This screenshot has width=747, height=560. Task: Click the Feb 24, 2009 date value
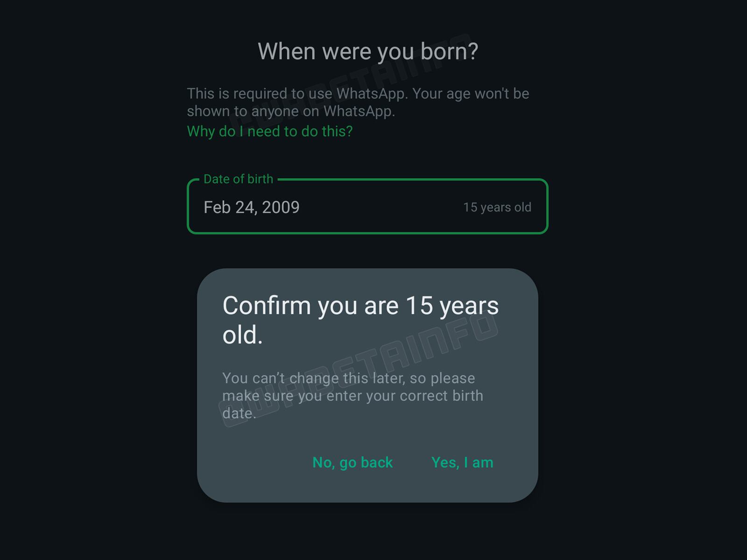click(252, 207)
